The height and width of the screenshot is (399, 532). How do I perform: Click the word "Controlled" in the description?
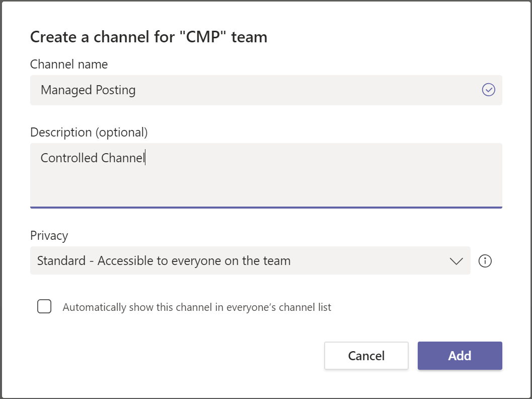(x=69, y=158)
